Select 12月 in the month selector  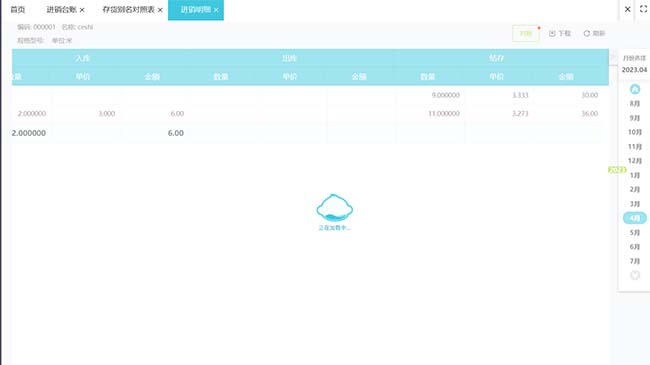coord(635,161)
